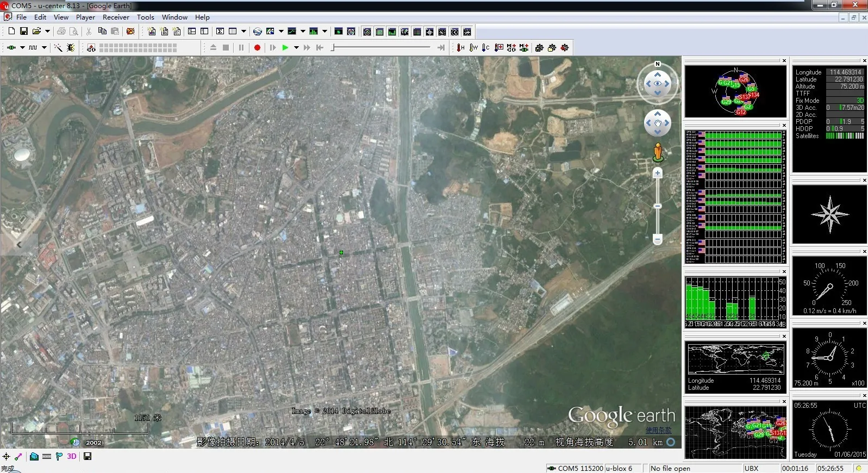The width and height of the screenshot is (868, 473).
Task: Click the Open file folder icon
Action: (x=36, y=32)
